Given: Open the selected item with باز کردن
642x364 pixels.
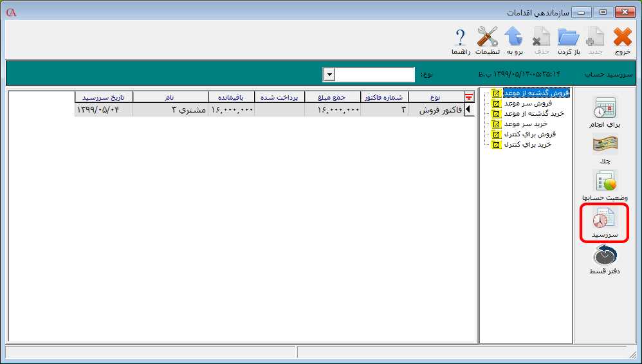Looking at the screenshot, I should (x=568, y=41).
